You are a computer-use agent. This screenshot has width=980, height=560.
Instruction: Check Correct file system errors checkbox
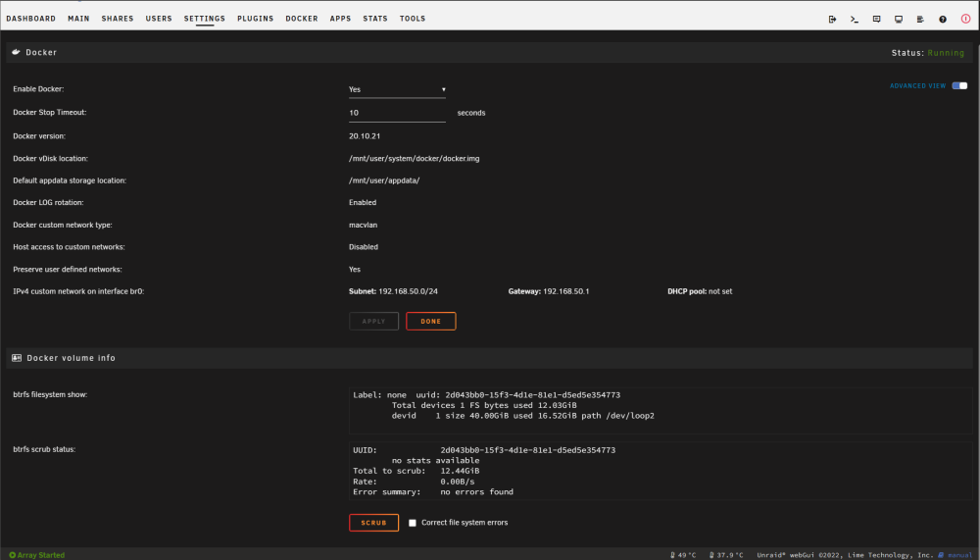[413, 523]
